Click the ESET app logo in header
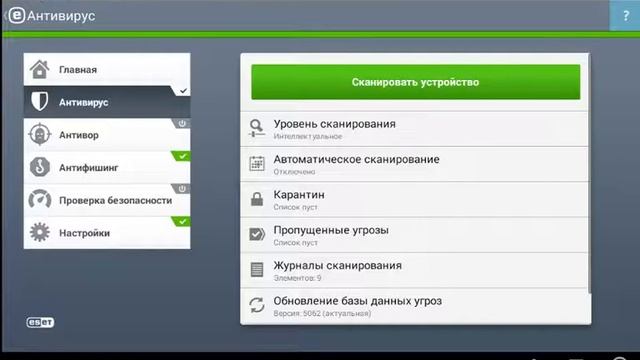The height and width of the screenshot is (360, 640). (17, 16)
